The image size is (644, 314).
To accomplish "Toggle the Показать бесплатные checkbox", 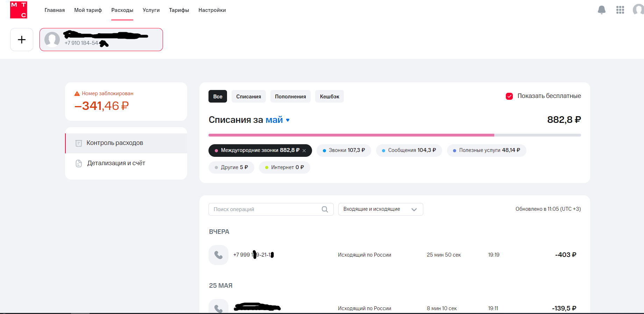I will pyautogui.click(x=509, y=96).
